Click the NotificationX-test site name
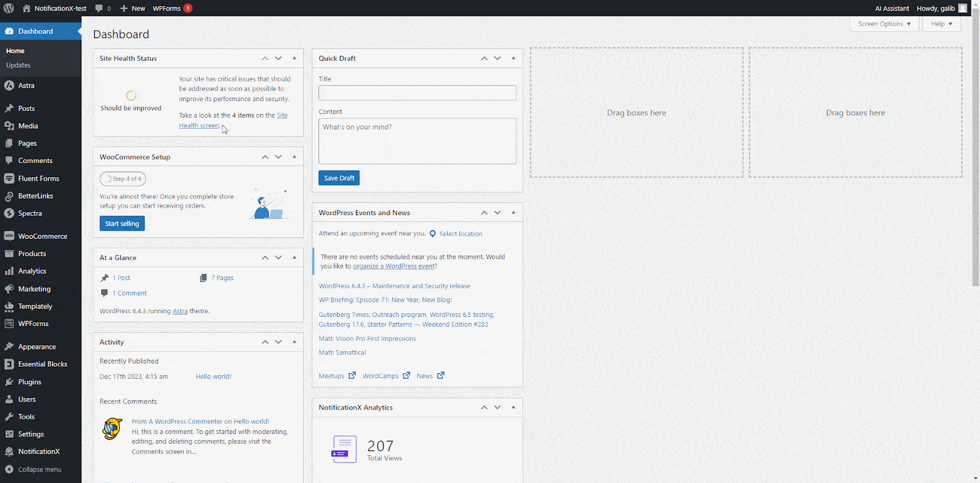 click(55, 8)
